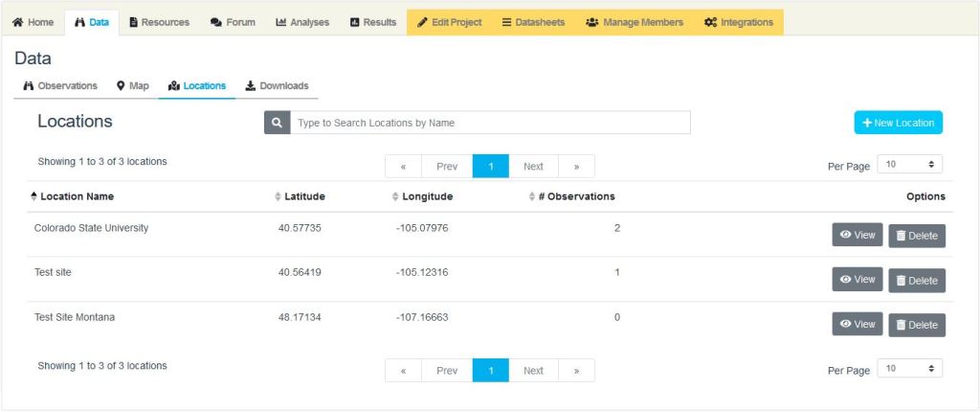Screen dimensions: 980x412
Task: View the Test Site Montana location
Action: pyautogui.click(x=857, y=325)
